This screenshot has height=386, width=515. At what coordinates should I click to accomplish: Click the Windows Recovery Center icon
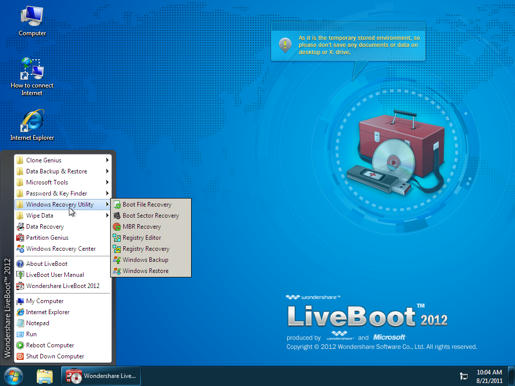click(20, 249)
